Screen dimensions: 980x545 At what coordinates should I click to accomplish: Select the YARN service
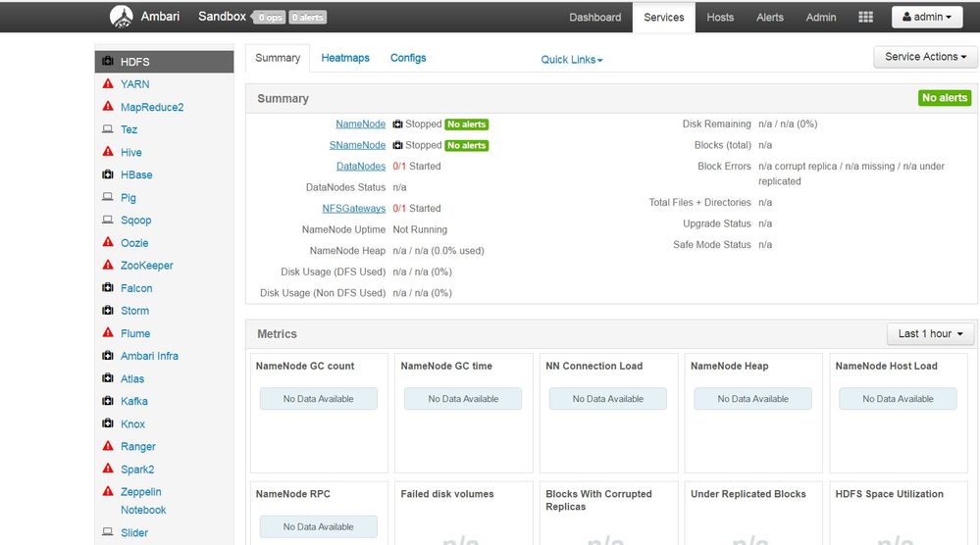[x=135, y=84]
